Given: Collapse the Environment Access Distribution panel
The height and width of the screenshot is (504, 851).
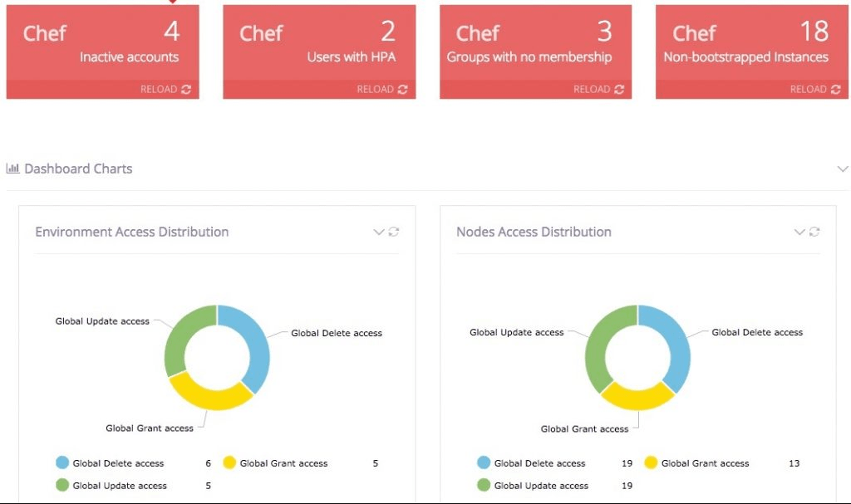Looking at the screenshot, I should pyautogui.click(x=379, y=232).
